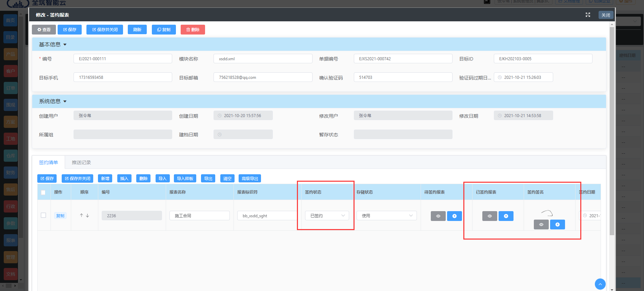Click the 目标手机 input field
Image resolution: width=644 pixels, height=291 pixels.
click(123, 77)
